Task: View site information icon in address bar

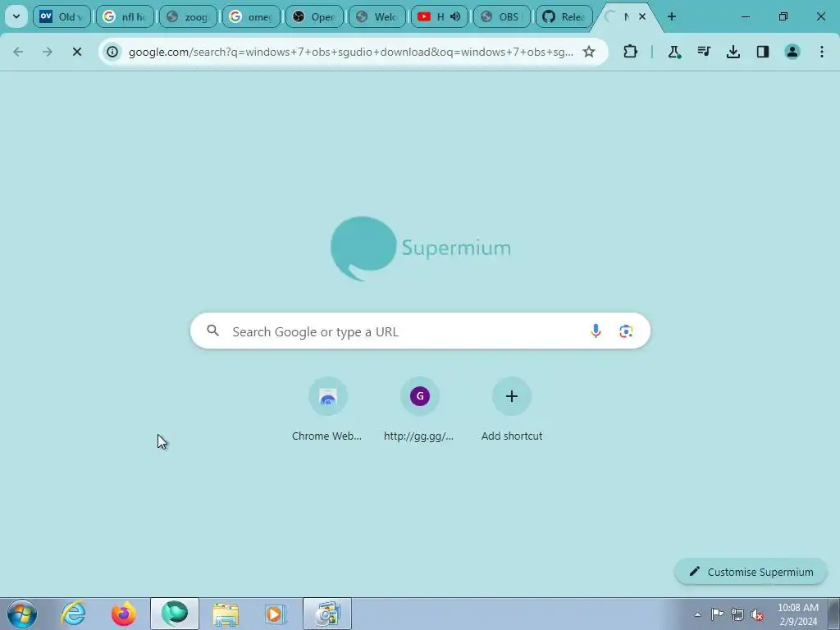Action: point(112,52)
